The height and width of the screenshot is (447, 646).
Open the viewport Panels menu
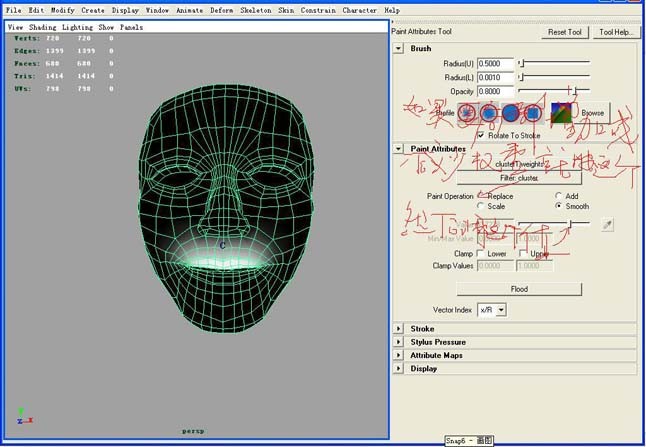pyautogui.click(x=131, y=27)
